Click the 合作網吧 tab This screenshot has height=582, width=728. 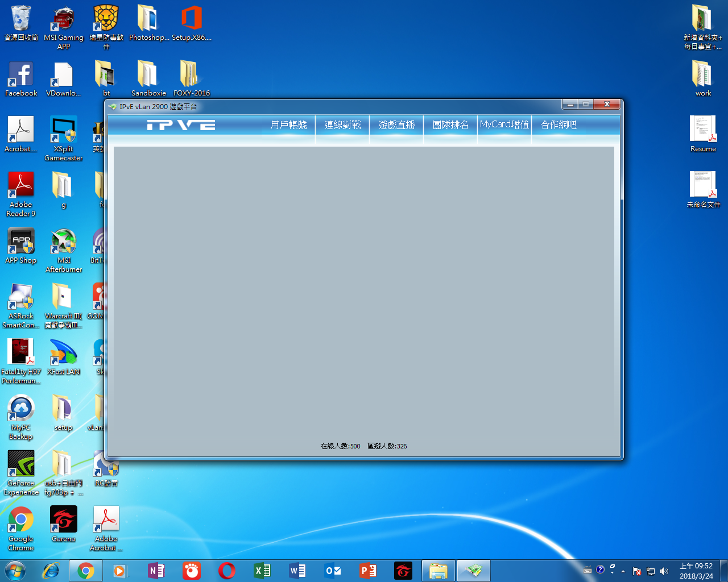[x=559, y=124]
